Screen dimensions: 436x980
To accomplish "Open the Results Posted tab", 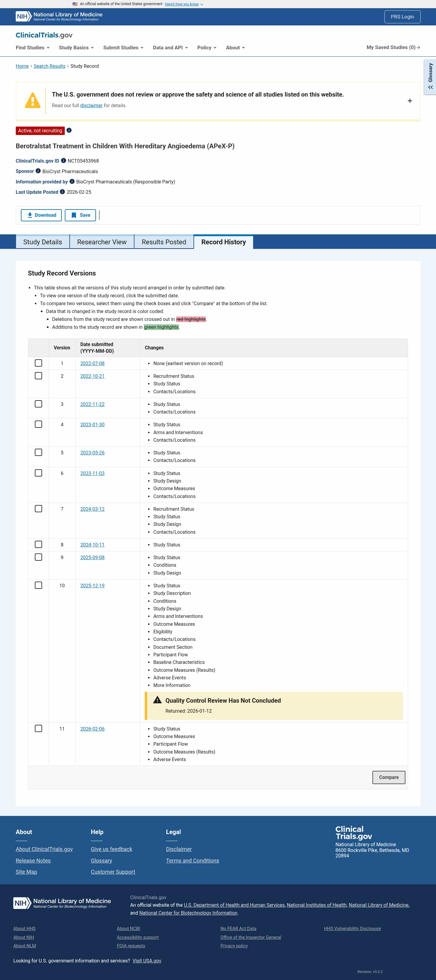I will (x=163, y=242).
